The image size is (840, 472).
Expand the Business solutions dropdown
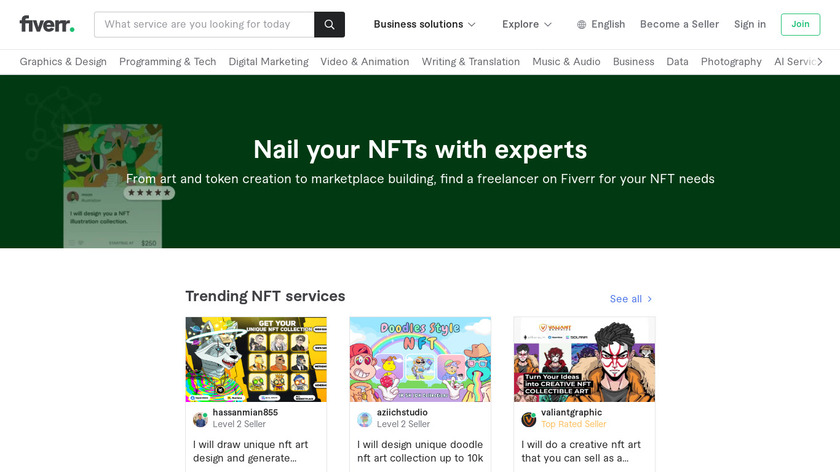pos(424,24)
